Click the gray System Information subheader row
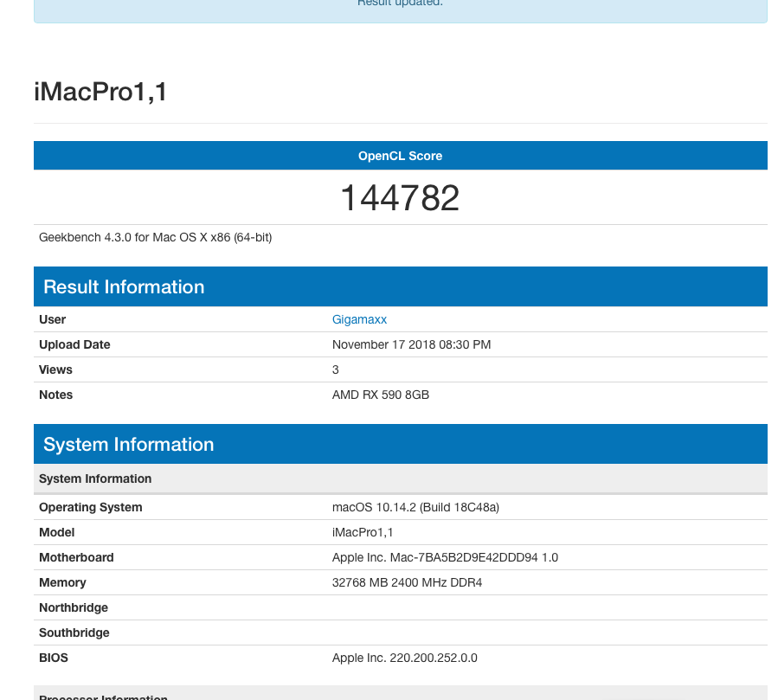The height and width of the screenshot is (700, 778). pyautogui.click(x=95, y=478)
